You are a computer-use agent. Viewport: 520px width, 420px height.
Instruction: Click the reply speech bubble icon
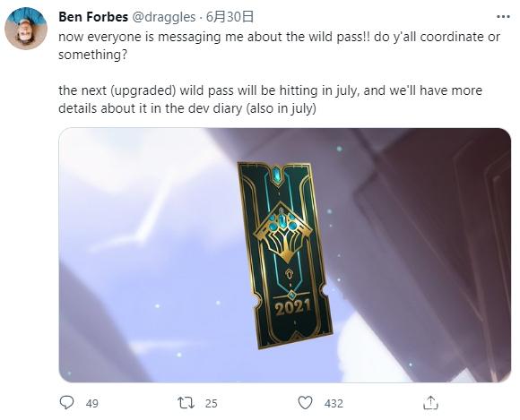66,402
